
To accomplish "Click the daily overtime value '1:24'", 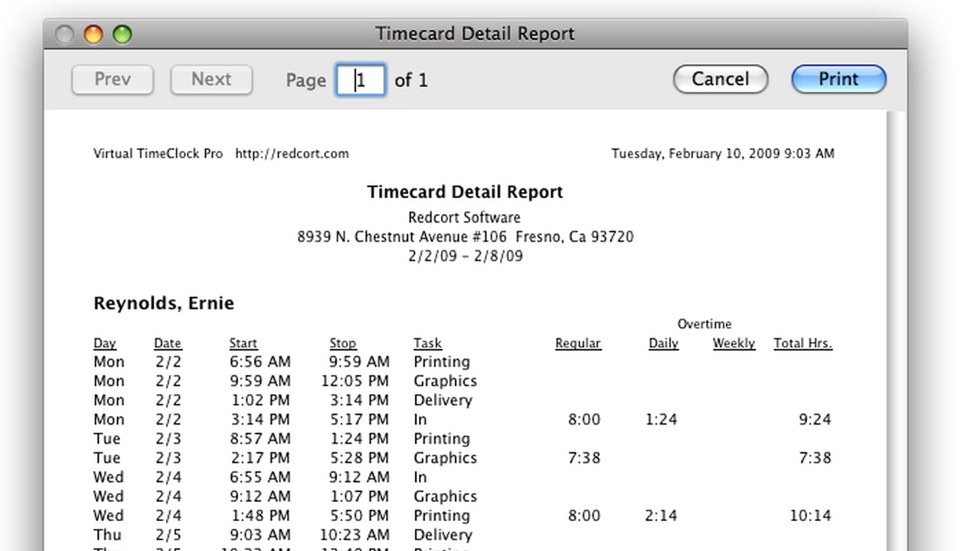I will click(661, 419).
